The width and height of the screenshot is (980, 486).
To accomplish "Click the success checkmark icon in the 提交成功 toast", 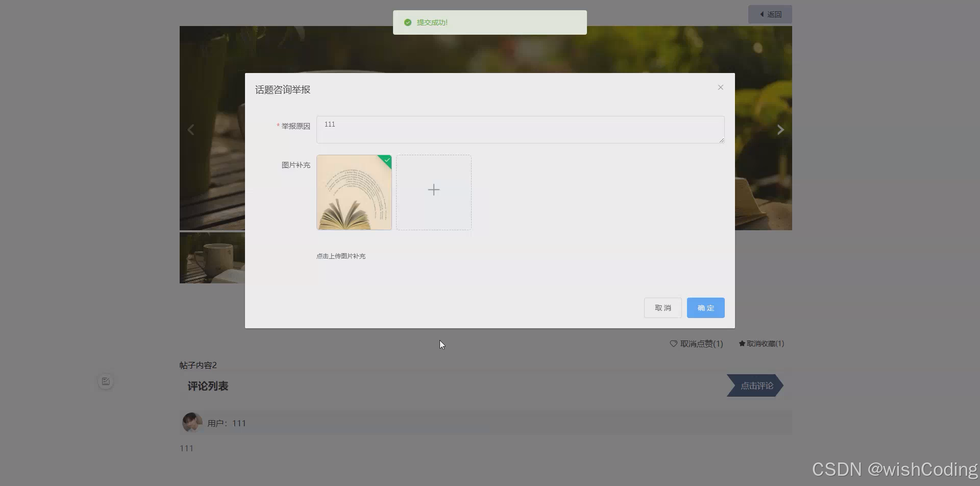I will (x=407, y=22).
